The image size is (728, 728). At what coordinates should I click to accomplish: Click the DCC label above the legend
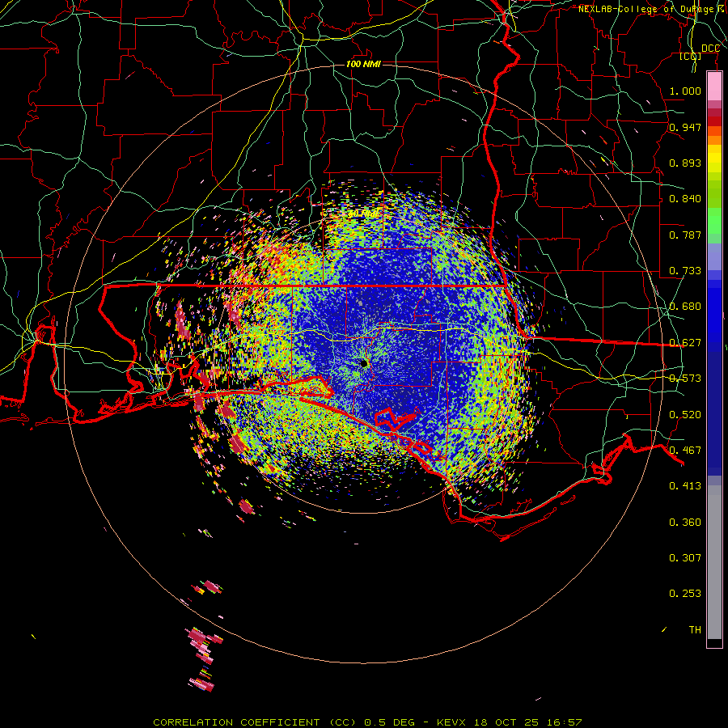click(710, 49)
